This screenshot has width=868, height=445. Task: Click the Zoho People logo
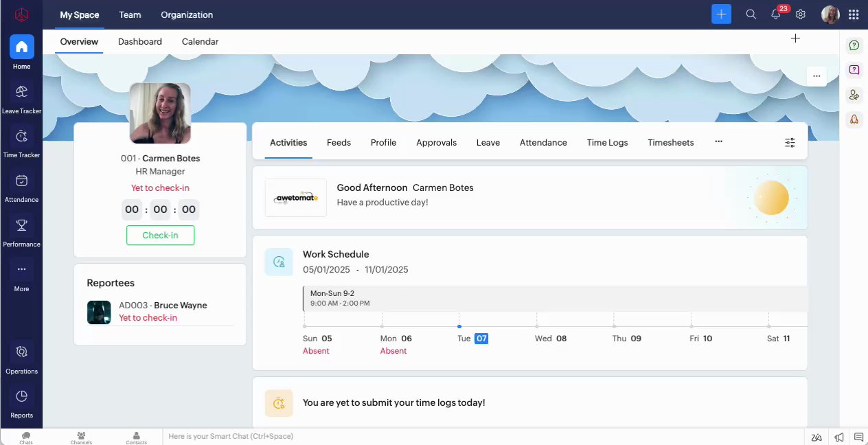click(21, 14)
